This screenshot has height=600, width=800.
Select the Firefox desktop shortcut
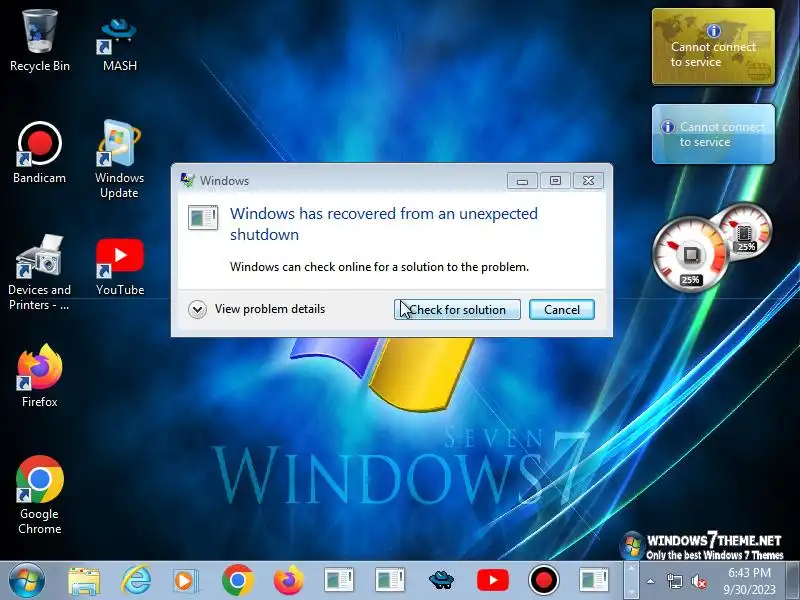pos(39,376)
